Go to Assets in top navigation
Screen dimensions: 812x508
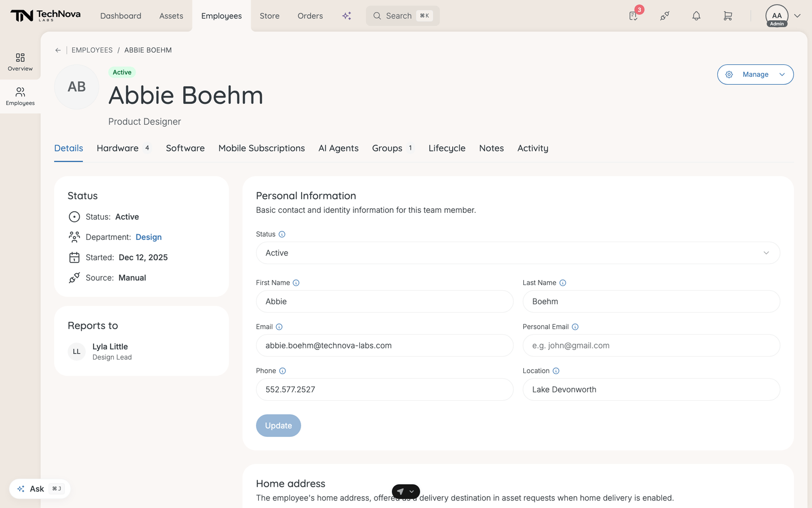click(171, 16)
